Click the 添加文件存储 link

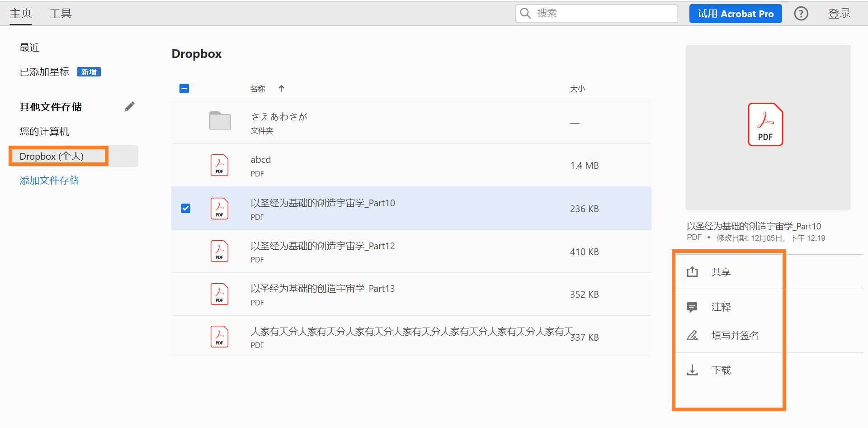click(48, 180)
